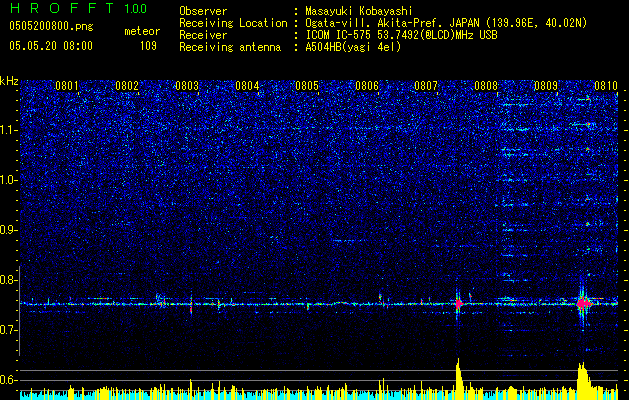Screen dimensions: 629x400
Task: Click the 0.7 kHz frequency axis label
Action: coord(7,330)
